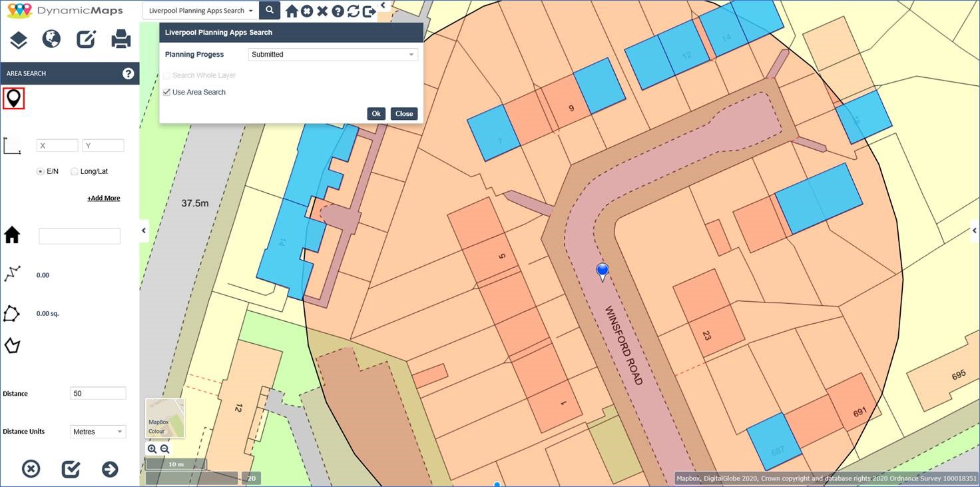980x487 pixels.
Task: Collapse the left sidebar arrow
Action: 143,231
